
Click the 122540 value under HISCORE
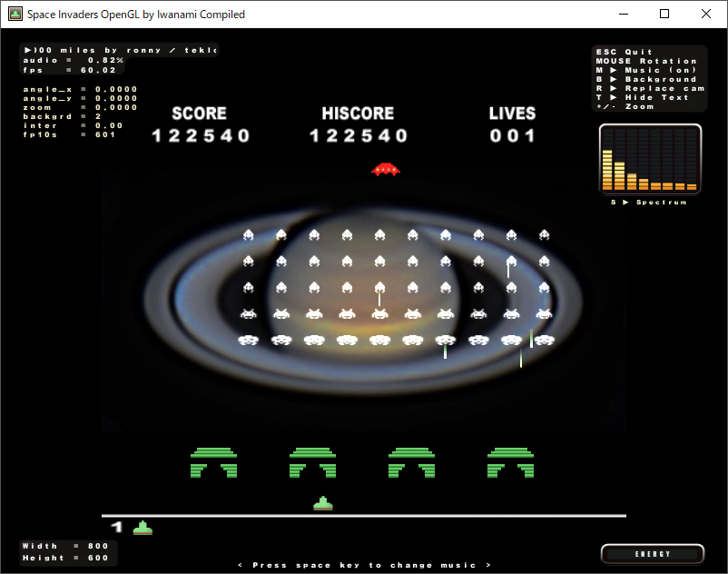359,135
